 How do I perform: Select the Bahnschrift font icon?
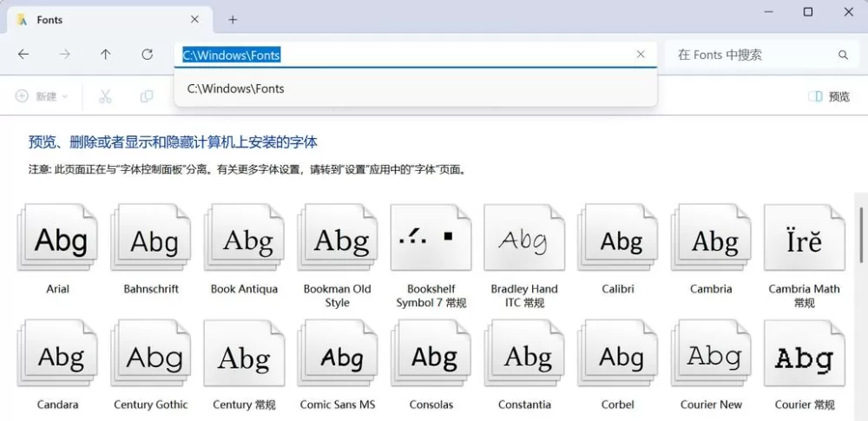[x=151, y=238]
